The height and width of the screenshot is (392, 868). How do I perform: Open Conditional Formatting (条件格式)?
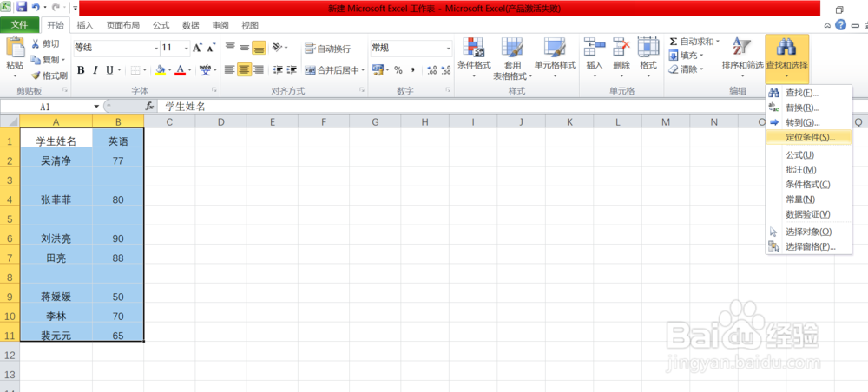point(474,59)
